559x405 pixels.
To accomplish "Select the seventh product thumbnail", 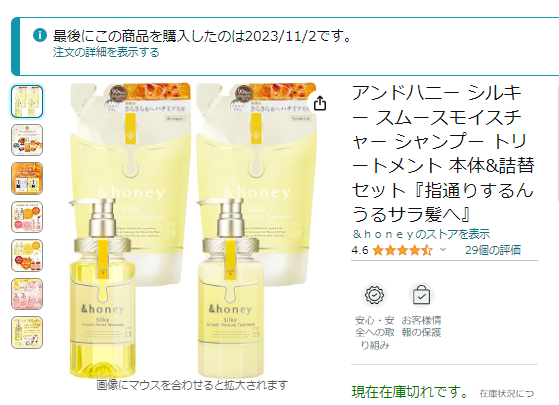I will (x=27, y=333).
